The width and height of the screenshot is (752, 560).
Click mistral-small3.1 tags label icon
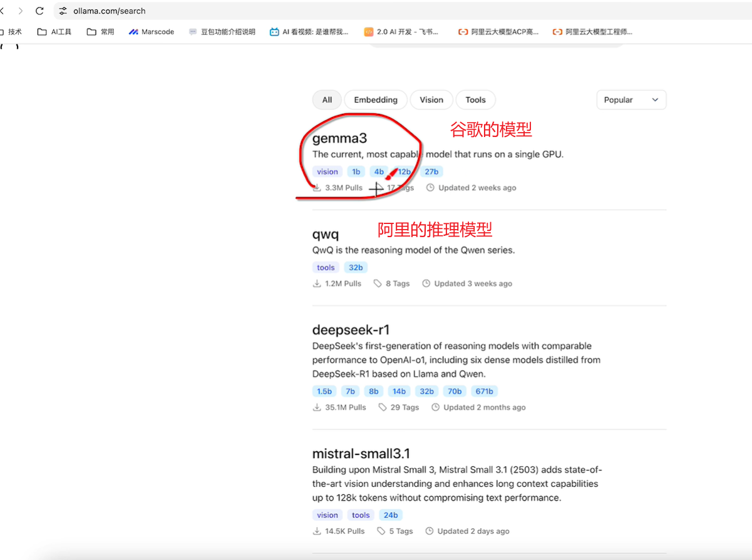[x=381, y=531]
